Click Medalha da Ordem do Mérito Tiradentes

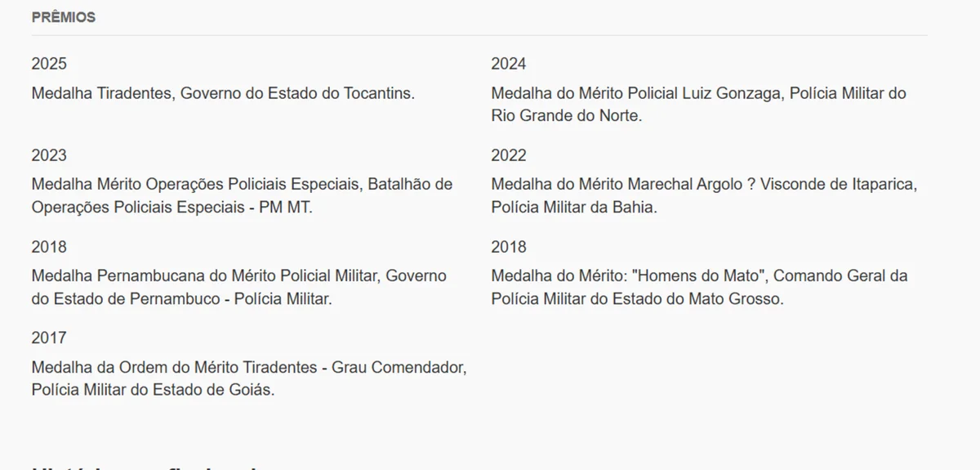(176, 367)
